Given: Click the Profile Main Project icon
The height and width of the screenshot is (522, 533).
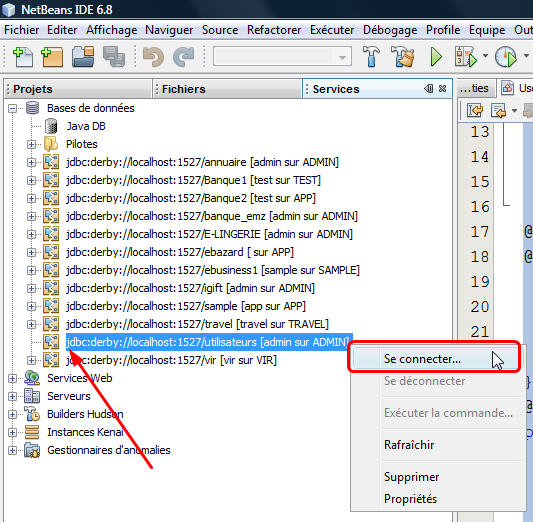Looking at the screenshot, I should click(506, 57).
